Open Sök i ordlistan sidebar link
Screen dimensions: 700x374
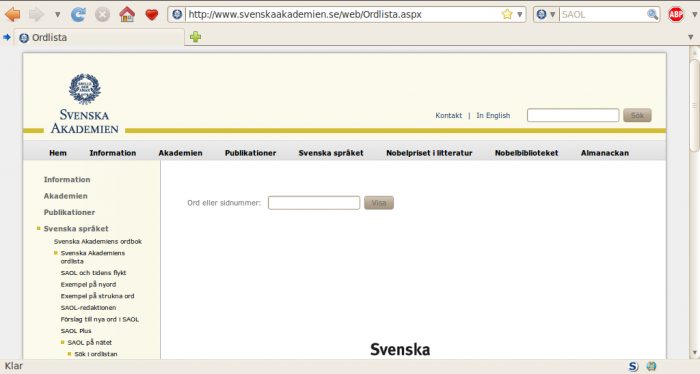tap(96, 354)
